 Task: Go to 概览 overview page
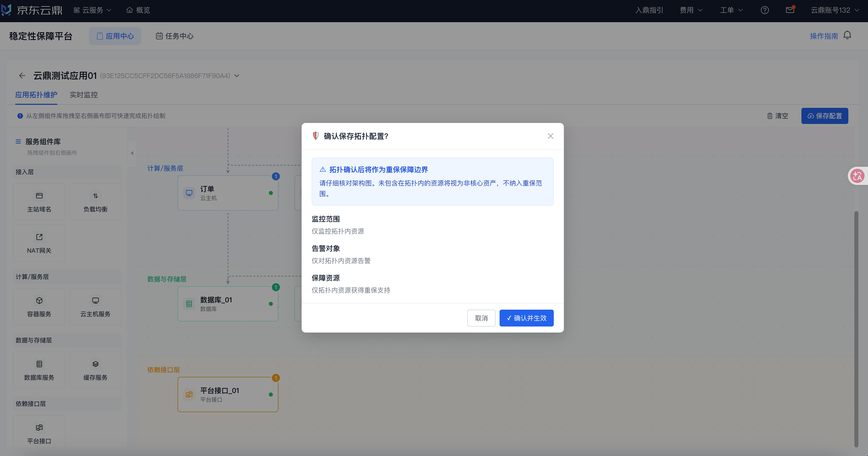click(x=138, y=10)
